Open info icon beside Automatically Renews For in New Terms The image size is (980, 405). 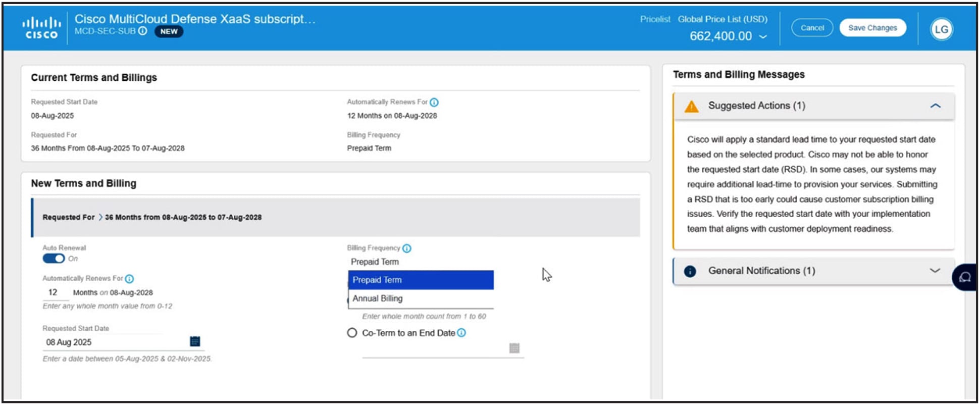coord(129,279)
